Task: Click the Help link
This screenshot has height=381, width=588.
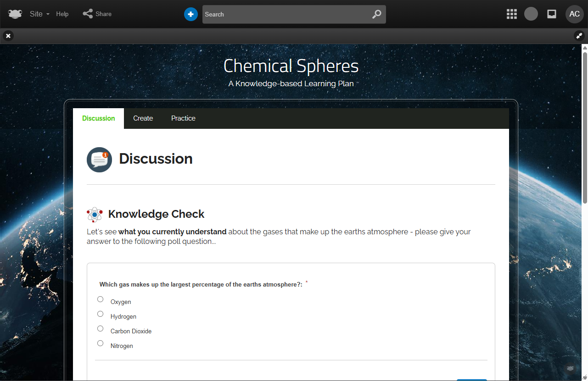Action: [x=62, y=14]
